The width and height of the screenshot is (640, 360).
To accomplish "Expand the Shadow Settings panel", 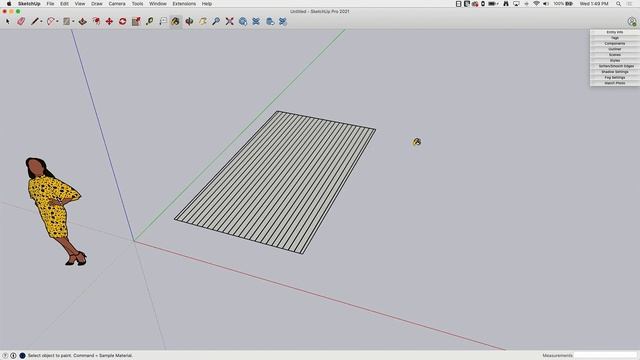I will tap(615, 71).
